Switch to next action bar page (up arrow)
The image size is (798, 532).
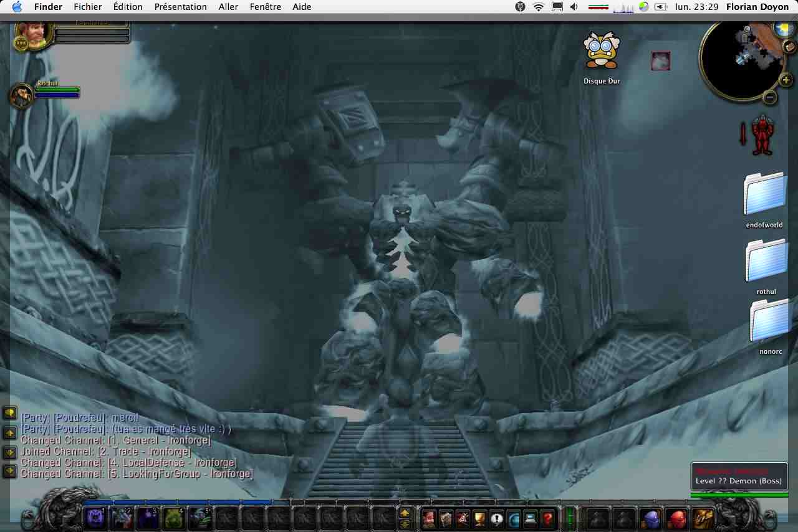[405, 513]
